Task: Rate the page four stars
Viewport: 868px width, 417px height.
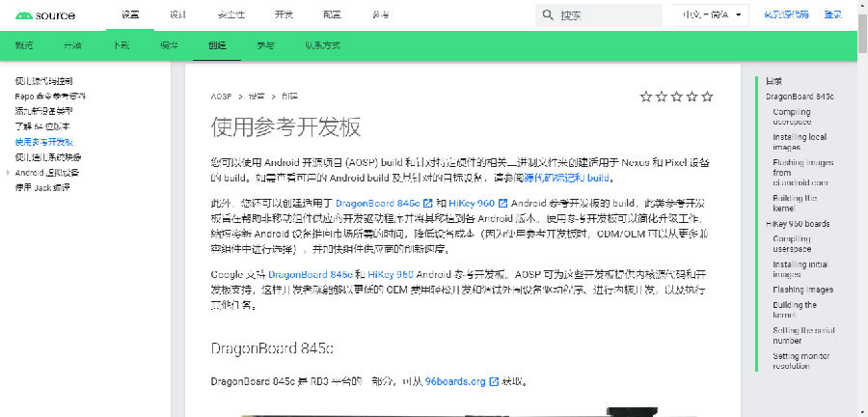Action: click(692, 97)
